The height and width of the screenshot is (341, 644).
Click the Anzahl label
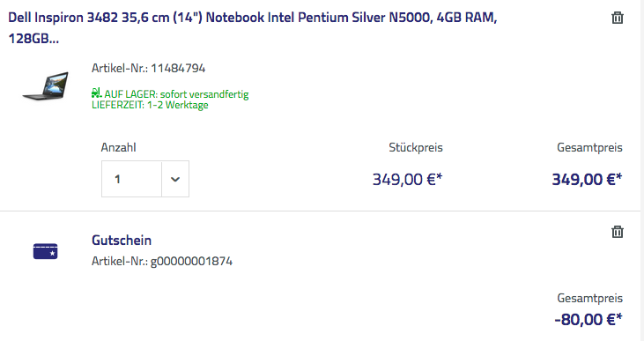click(x=118, y=147)
